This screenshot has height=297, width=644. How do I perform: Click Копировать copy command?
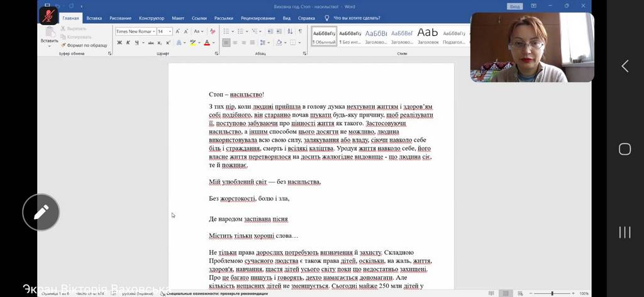76,37
